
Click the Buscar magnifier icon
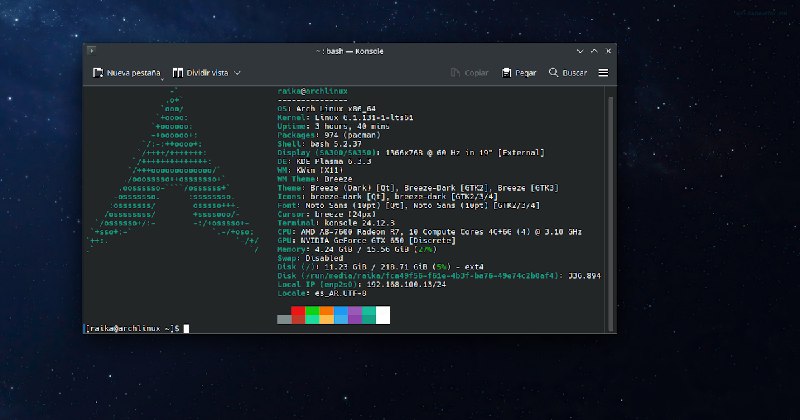coord(554,72)
